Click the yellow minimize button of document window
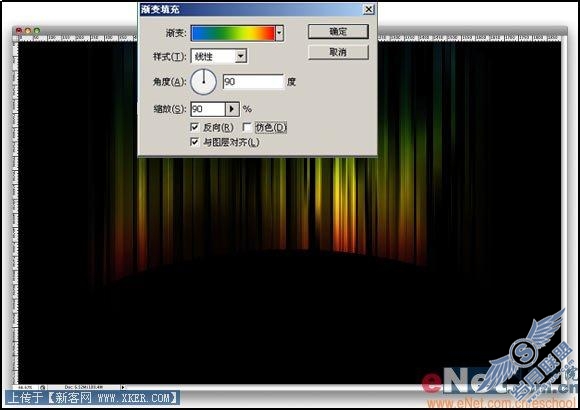 tap(28, 31)
